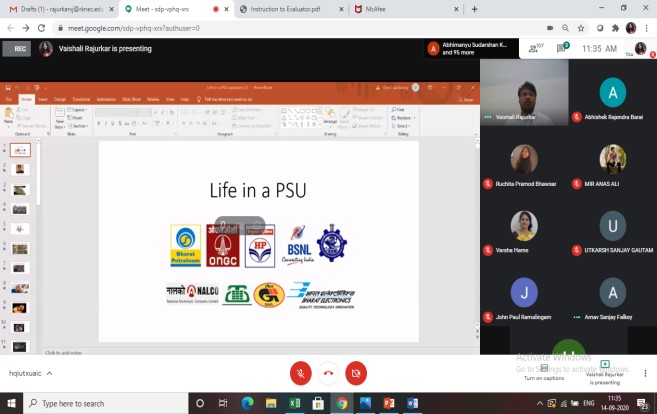Viewport: 657px width, 414px height.
Task: Open the Windows notification center
Action: click(643, 404)
